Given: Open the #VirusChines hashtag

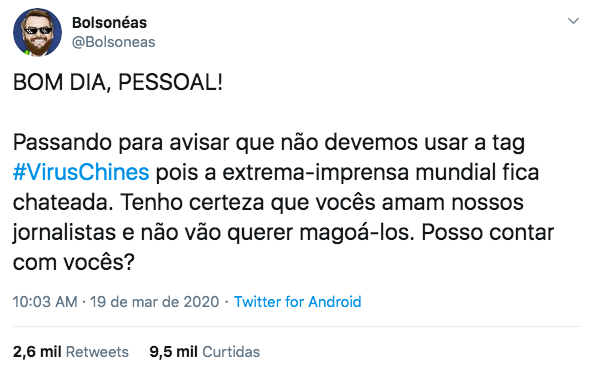Looking at the screenshot, I should pyautogui.click(x=81, y=172).
